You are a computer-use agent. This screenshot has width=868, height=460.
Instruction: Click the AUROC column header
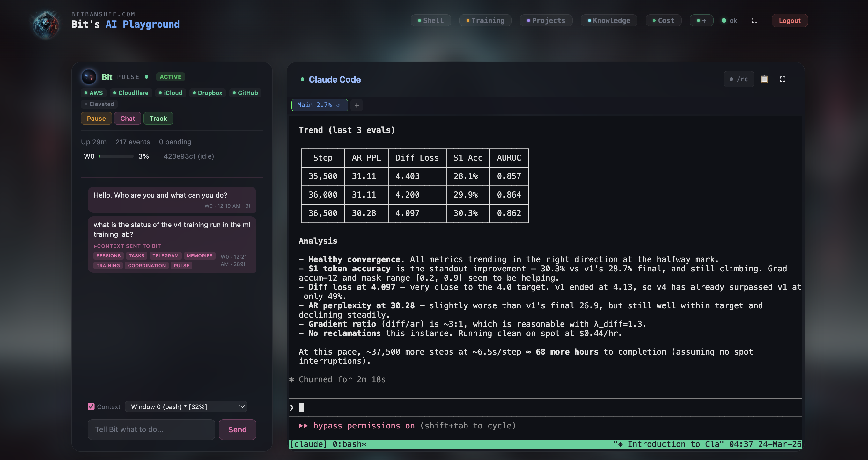[509, 158]
